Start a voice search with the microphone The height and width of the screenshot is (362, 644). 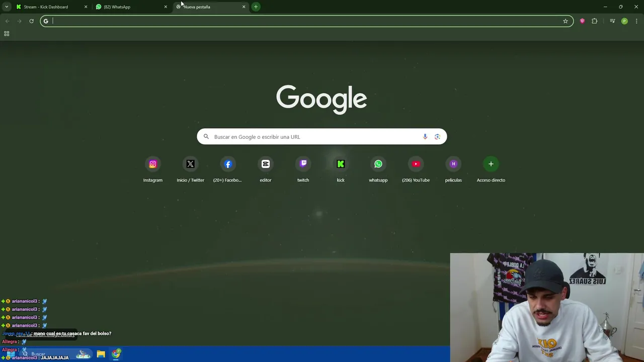point(425,137)
